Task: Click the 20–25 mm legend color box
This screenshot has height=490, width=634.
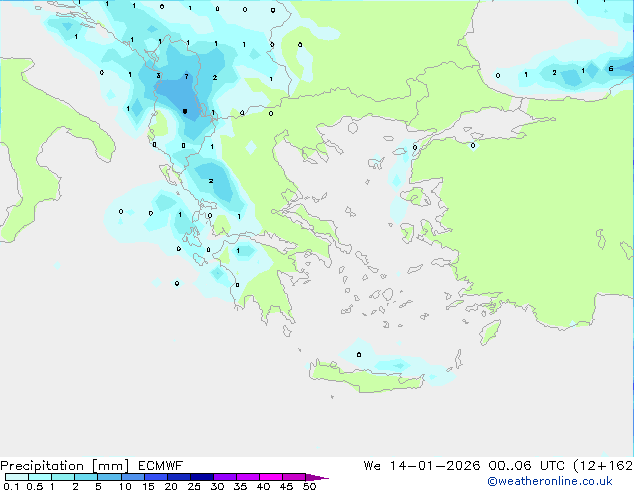Action: click(179, 477)
